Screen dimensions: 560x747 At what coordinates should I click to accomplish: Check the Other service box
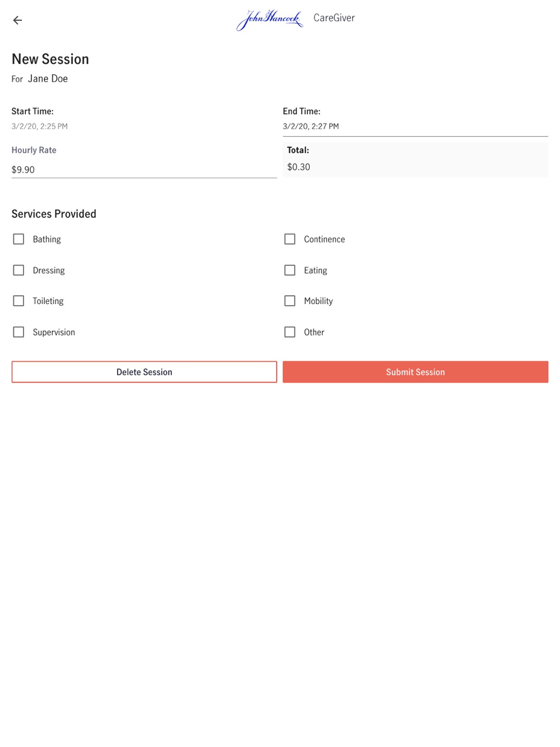(x=290, y=332)
